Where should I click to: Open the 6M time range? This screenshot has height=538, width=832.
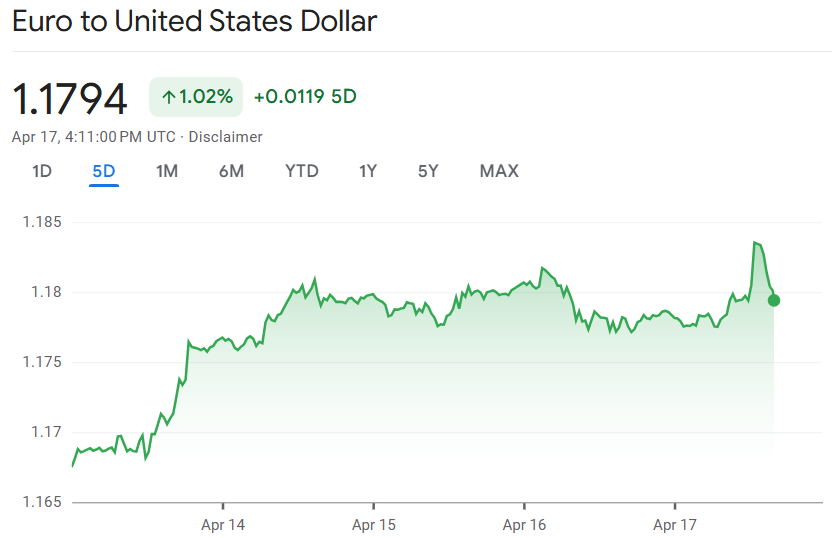pyautogui.click(x=231, y=171)
